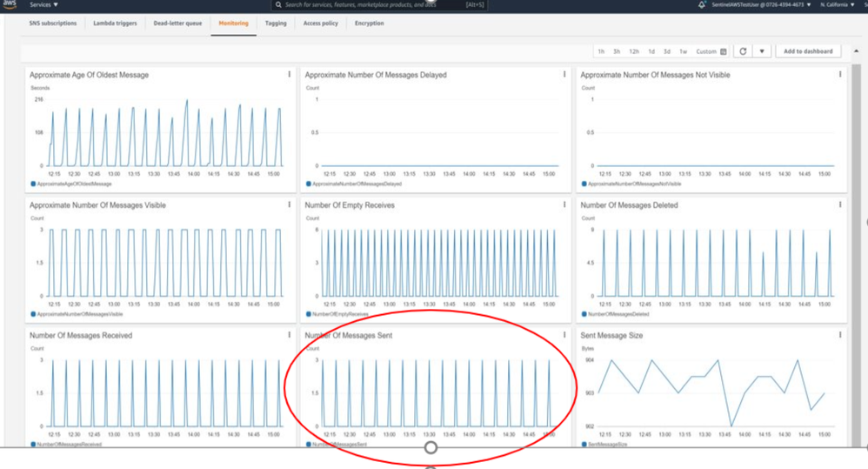Click NumberOfEmptyReceives legend entry

click(337, 314)
